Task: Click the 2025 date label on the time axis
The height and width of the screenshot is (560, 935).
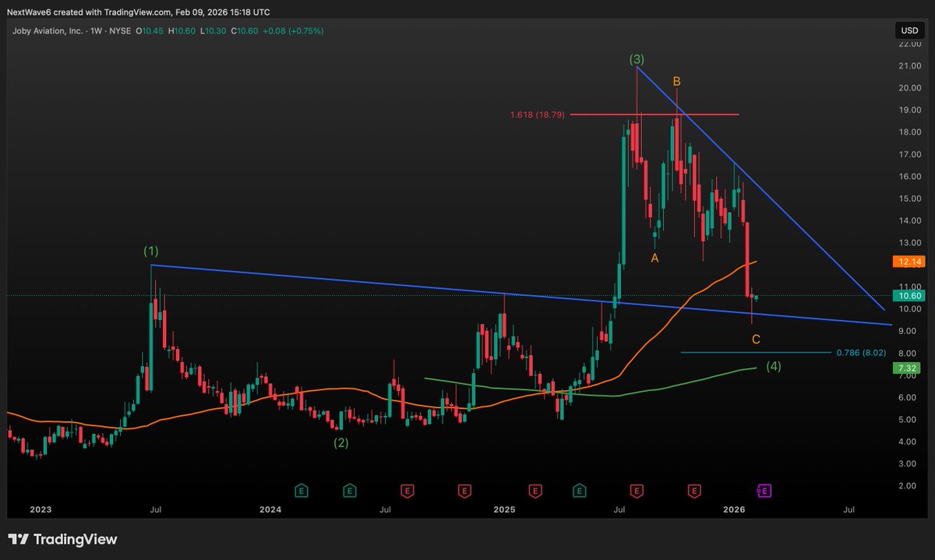Action: tap(504, 509)
